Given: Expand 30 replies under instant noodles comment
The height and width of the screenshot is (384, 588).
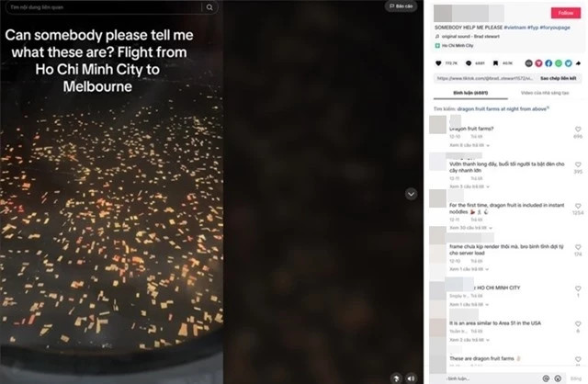Looking at the screenshot, I should pos(470,228).
